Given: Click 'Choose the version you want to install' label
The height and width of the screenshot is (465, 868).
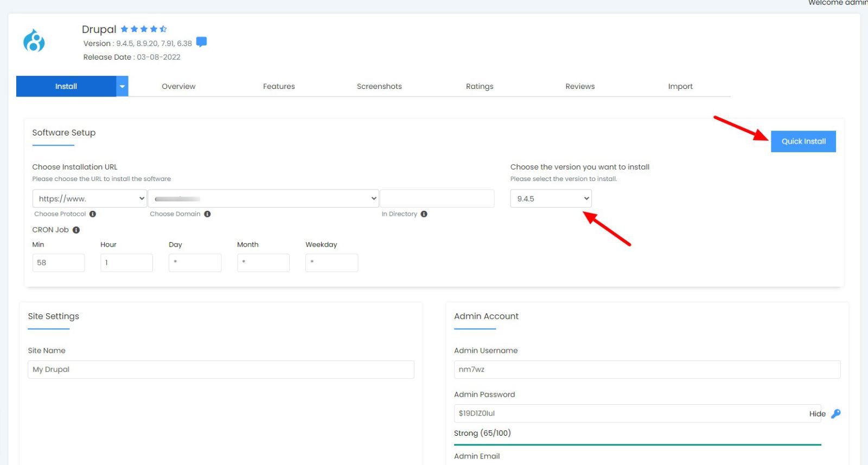Looking at the screenshot, I should pyautogui.click(x=580, y=167).
